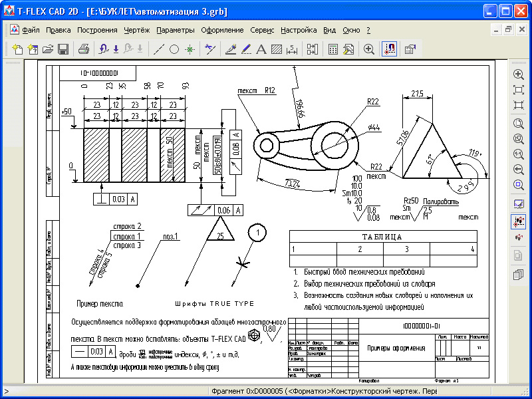This screenshot has height=399, width=532.
Task: Open the variables editor calculator icon
Action: point(333,49)
